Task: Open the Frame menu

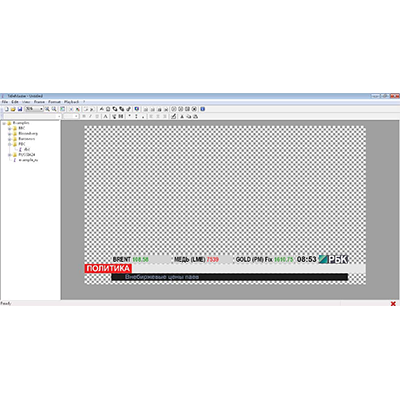Action: tap(39, 102)
